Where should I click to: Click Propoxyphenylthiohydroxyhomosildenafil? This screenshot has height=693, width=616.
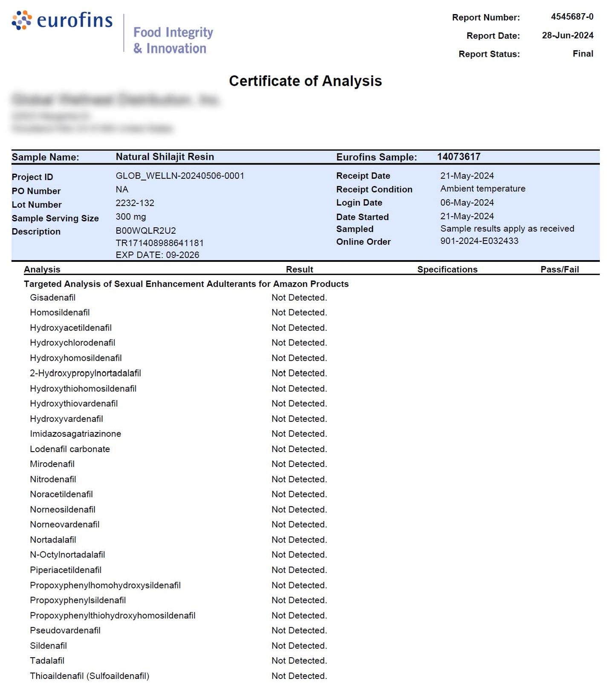tap(113, 616)
